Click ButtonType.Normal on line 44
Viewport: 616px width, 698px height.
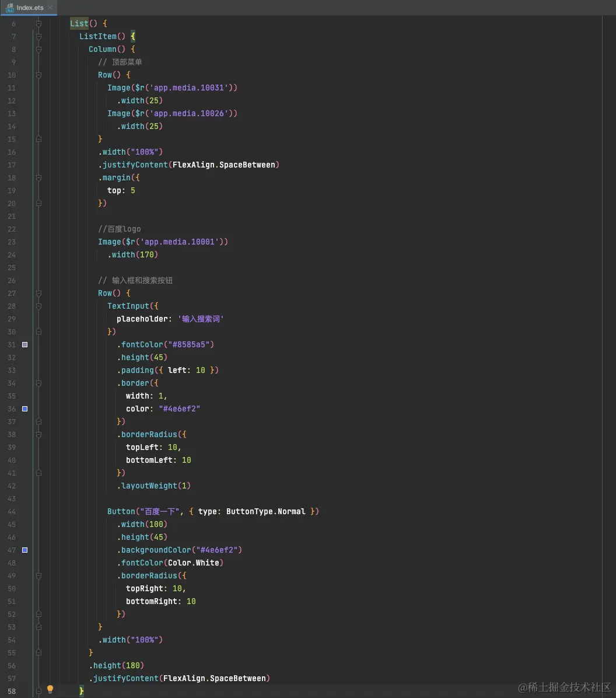pyautogui.click(x=266, y=511)
